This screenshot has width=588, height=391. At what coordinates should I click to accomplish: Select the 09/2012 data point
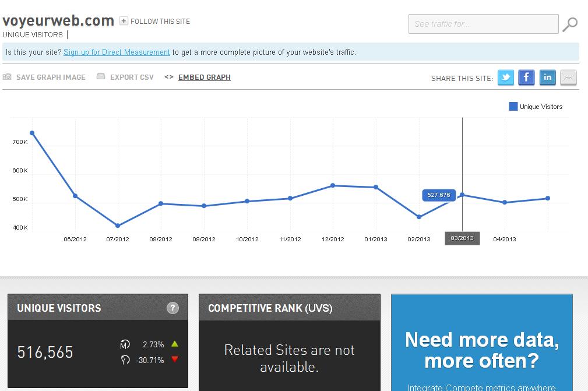[x=204, y=206]
